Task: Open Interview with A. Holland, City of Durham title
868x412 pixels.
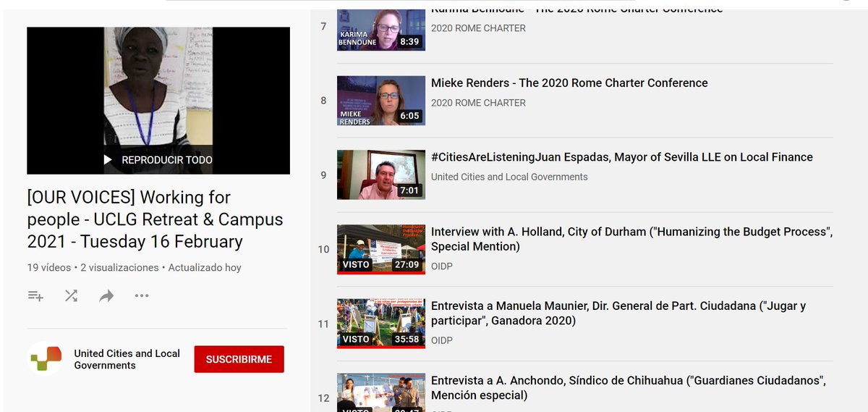Action: click(x=631, y=239)
